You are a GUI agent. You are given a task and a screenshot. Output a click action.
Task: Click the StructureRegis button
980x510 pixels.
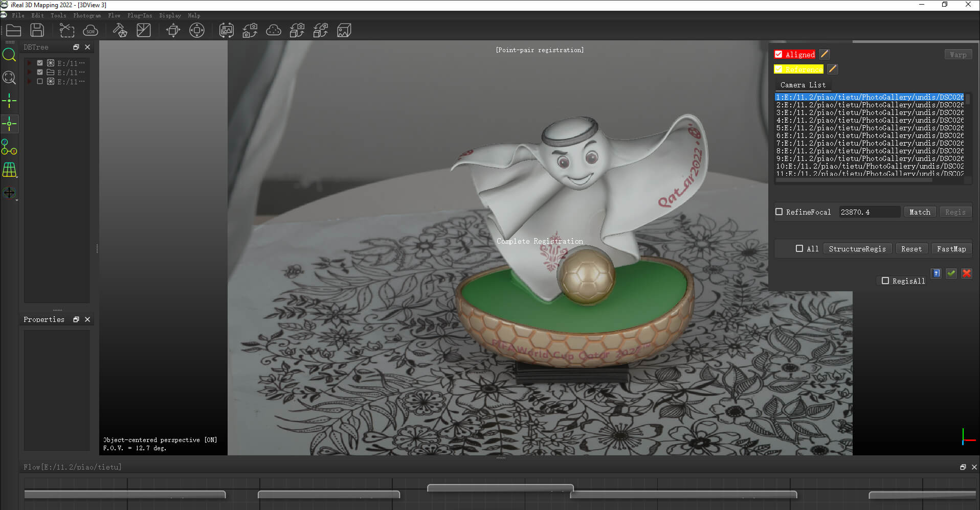(x=857, y=249)
